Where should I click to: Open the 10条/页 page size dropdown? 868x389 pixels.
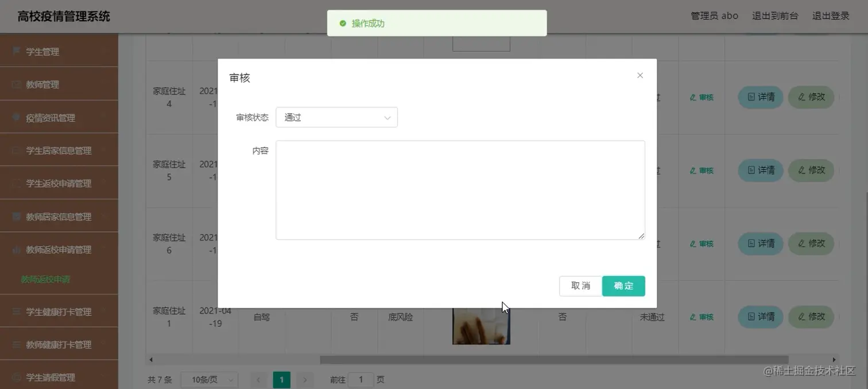(x=209, y=379)
